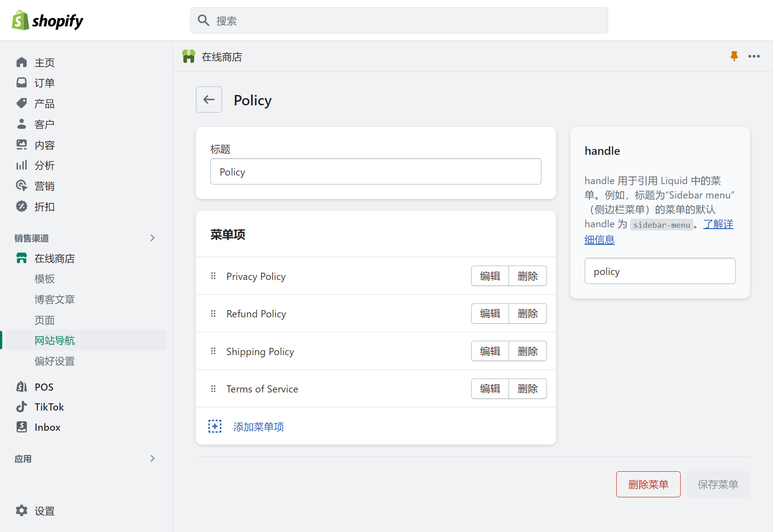The height and width of the screenshot is (532, 773).
Task: Click the store icon in the page header
Action: pyautogui.click(x=189, y=56)
